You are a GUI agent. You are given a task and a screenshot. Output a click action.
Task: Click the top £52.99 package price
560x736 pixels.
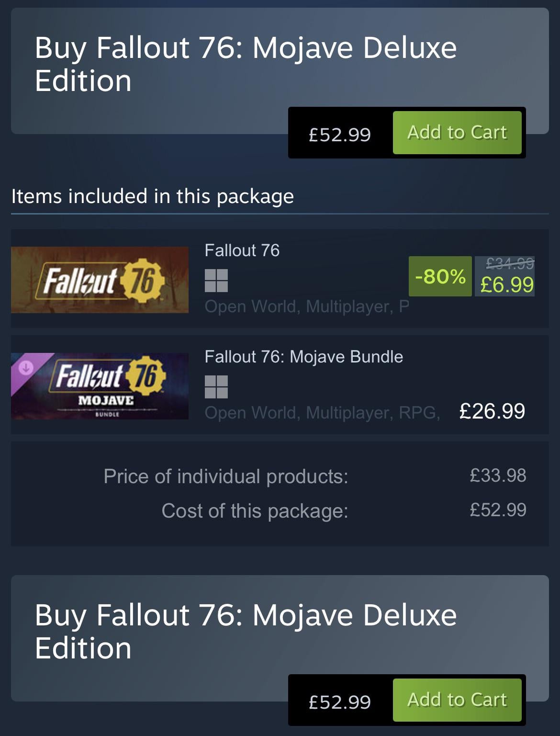(x=340, y=135)
